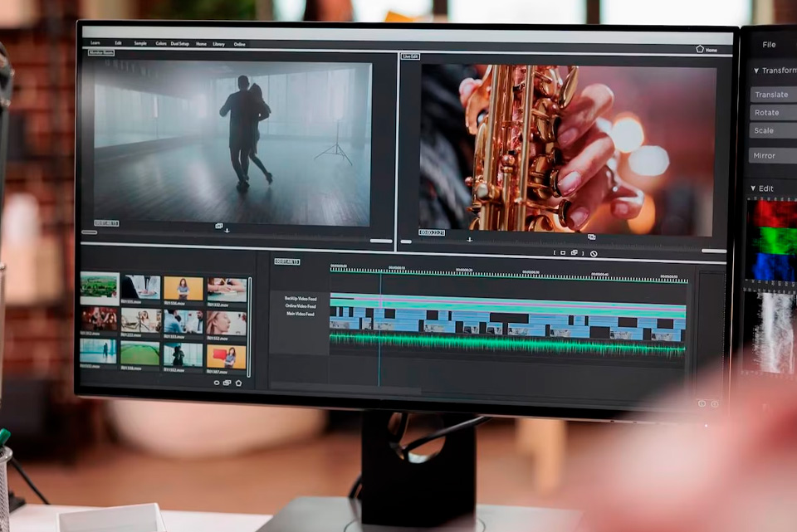Select the BackUp Video Feed track label
Screen dimensions: 797x532
click(301, 298)
